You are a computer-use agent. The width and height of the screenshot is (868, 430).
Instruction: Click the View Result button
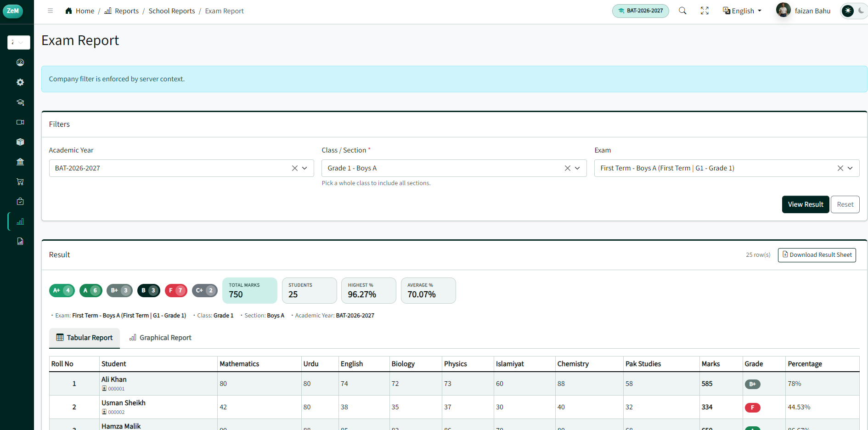click(x=806, y=204)
